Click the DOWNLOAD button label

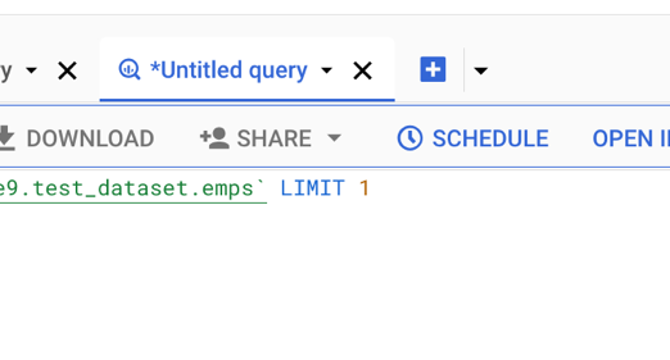(90, 138)
